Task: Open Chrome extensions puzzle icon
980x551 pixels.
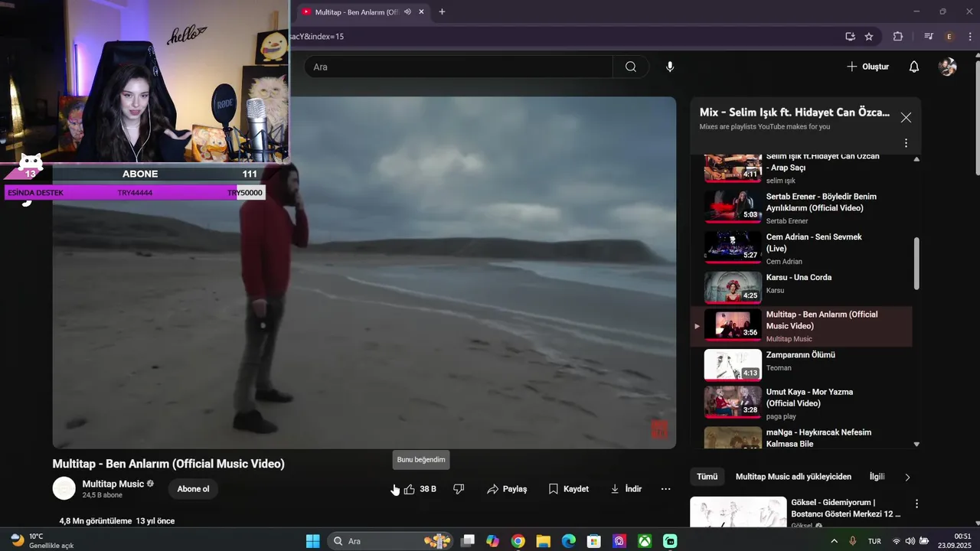Action: tap(898, 36)
